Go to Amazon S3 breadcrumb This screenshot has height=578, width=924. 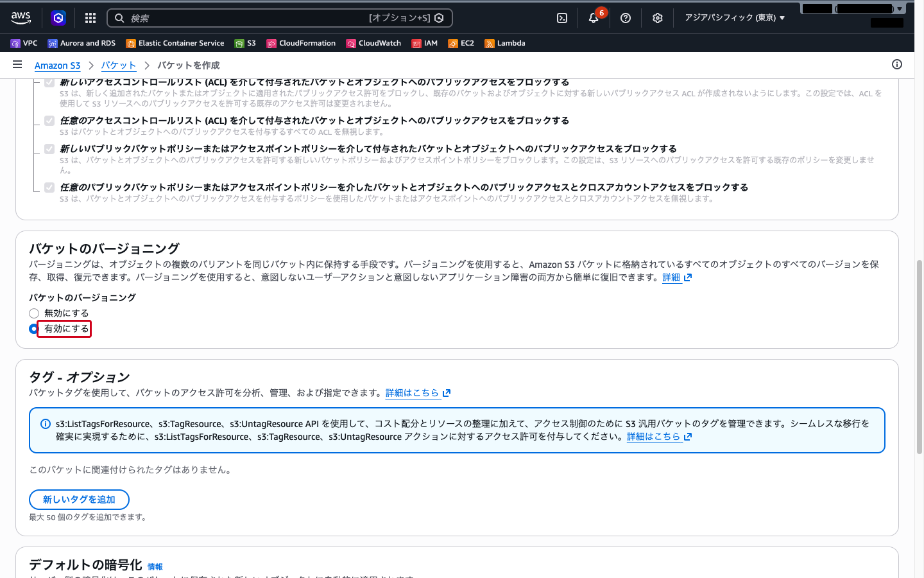[57, 66]
